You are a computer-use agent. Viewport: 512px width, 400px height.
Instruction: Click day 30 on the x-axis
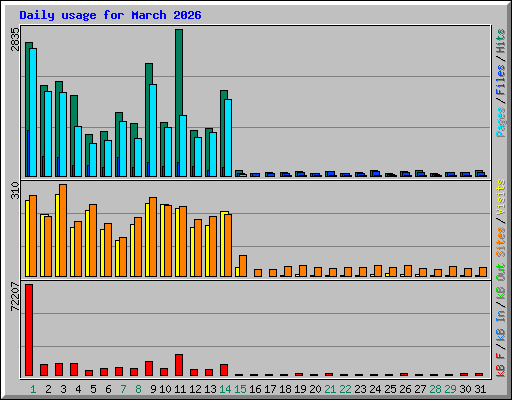coord(465,389)
